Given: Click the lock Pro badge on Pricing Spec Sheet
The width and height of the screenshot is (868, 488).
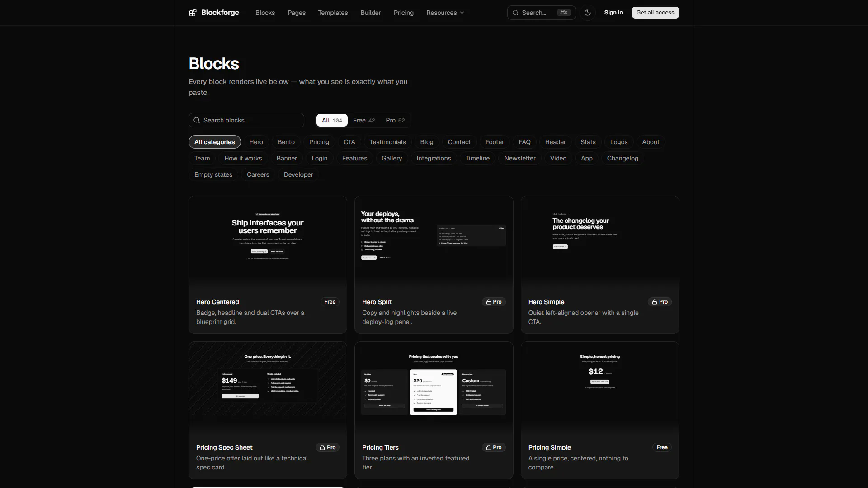Looking at the screenshot, I should coord(328,447).
